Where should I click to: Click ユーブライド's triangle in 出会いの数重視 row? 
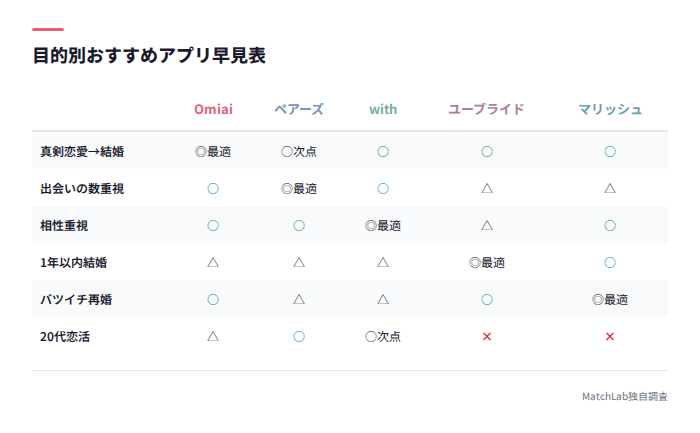487,189
